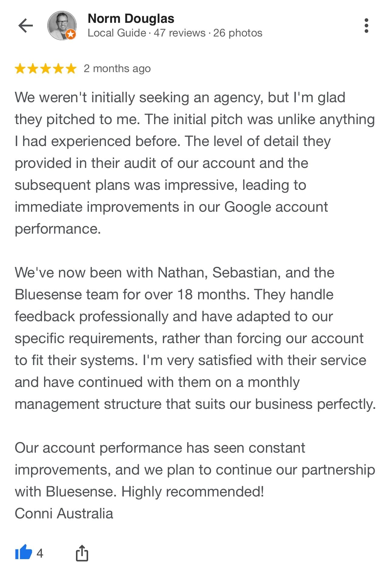The width and height of the screenshot is (392, 571).
Task: Click the second yellow rating star
Action: click(x=33, y=69)
